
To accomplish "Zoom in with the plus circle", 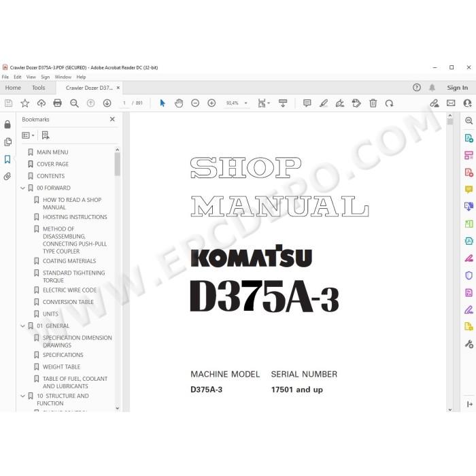I will tap(211, 103).
